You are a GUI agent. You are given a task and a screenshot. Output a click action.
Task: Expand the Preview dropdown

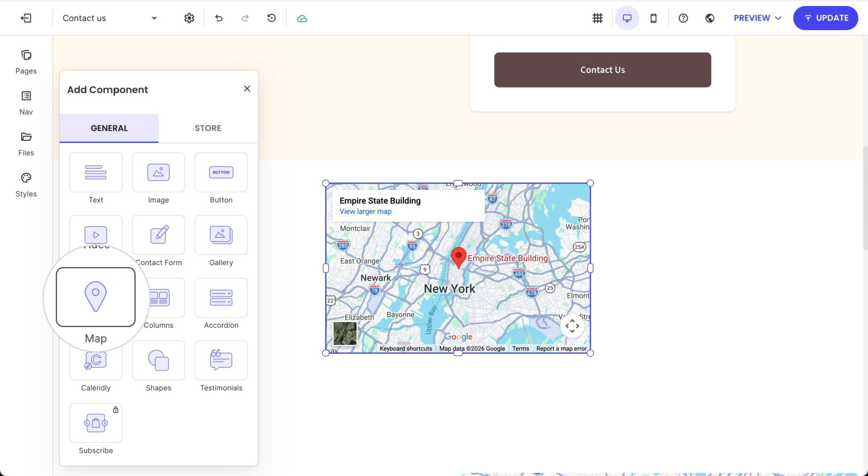click(757, 18)
